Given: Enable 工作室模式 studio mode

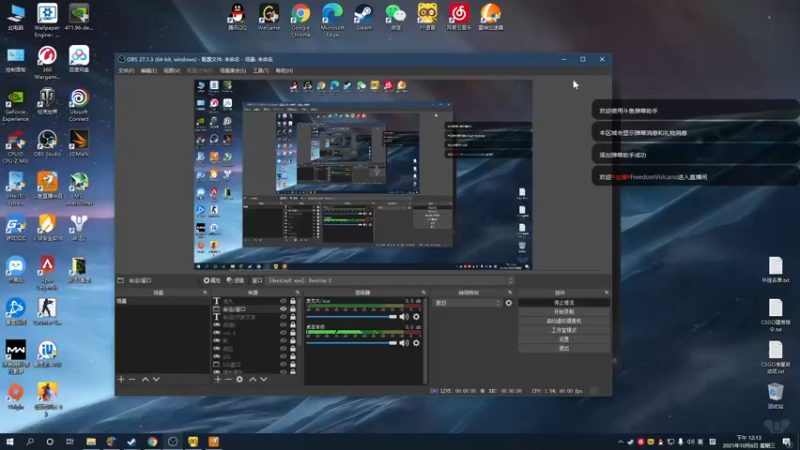Looking at the screenshot, I should [x=564, y=330].
